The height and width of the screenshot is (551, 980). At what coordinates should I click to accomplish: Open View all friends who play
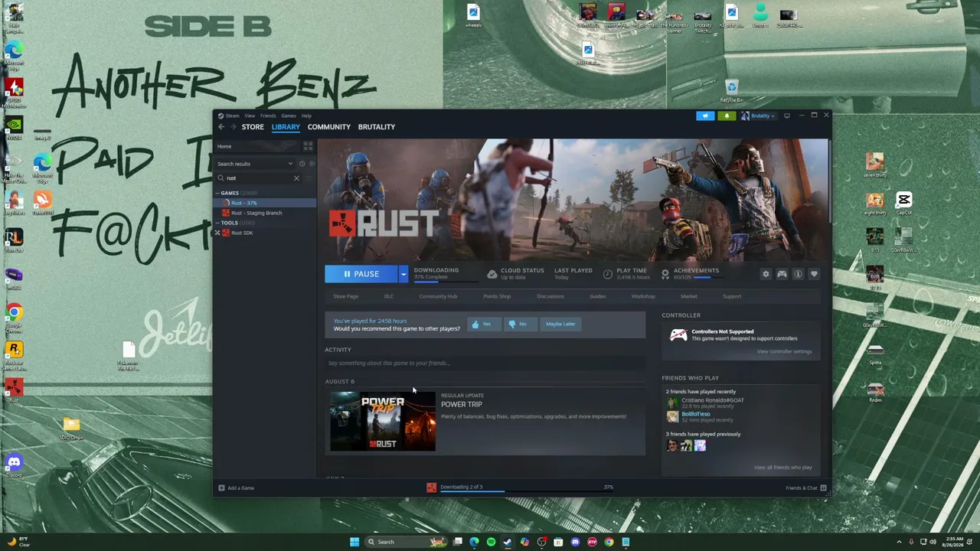(x=782, y=468)
